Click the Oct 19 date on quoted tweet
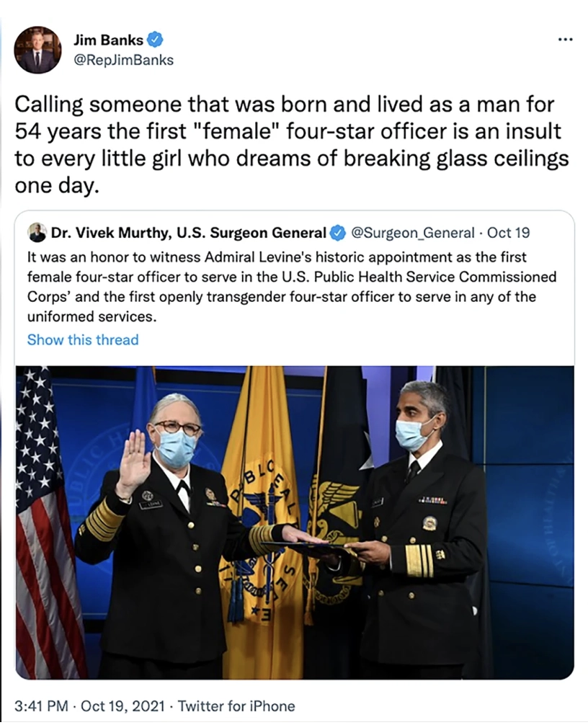 pyautogui.click(x=509, y=233)
